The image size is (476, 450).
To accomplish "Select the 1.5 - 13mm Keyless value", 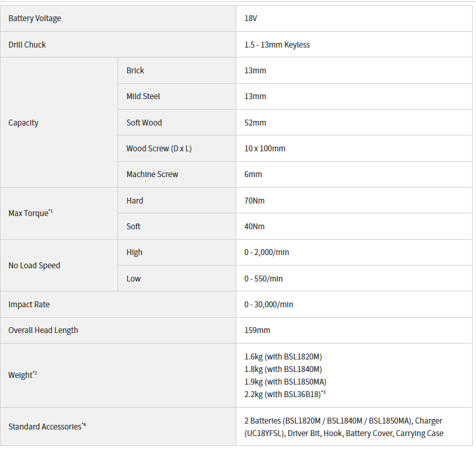I will point(277,45).
